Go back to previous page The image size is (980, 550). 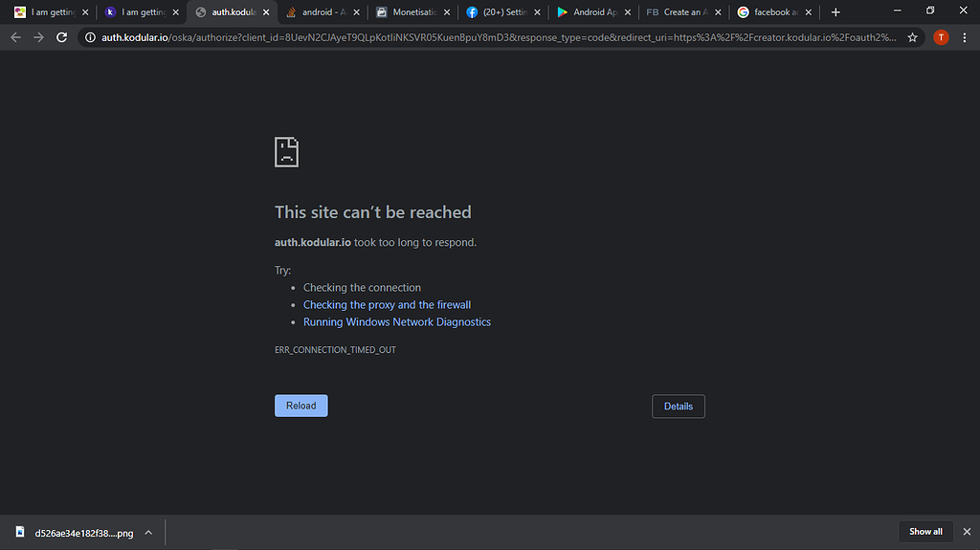point(15,37)
